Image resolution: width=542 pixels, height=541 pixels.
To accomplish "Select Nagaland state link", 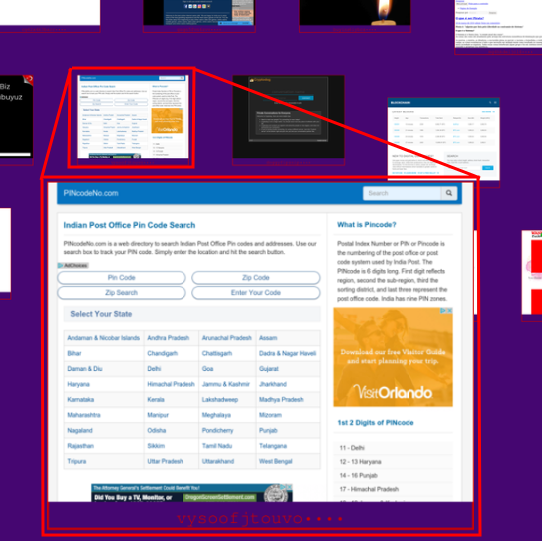I will (x=80, y=430).
